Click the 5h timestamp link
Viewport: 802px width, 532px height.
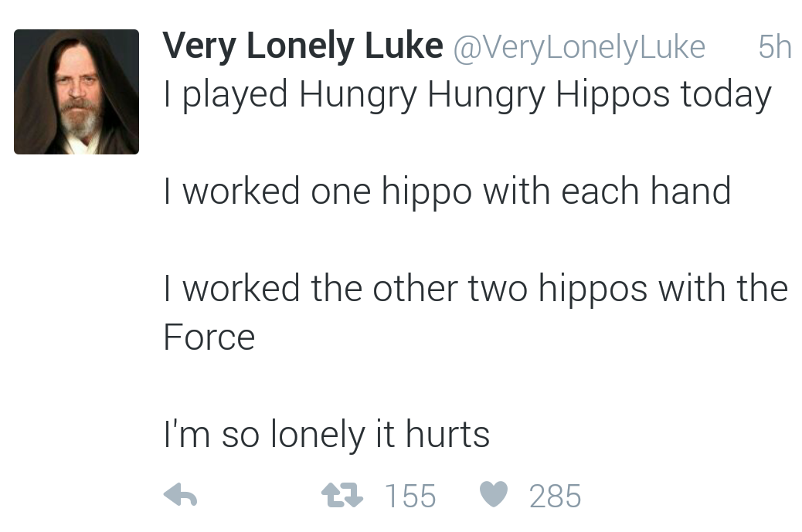777,46
